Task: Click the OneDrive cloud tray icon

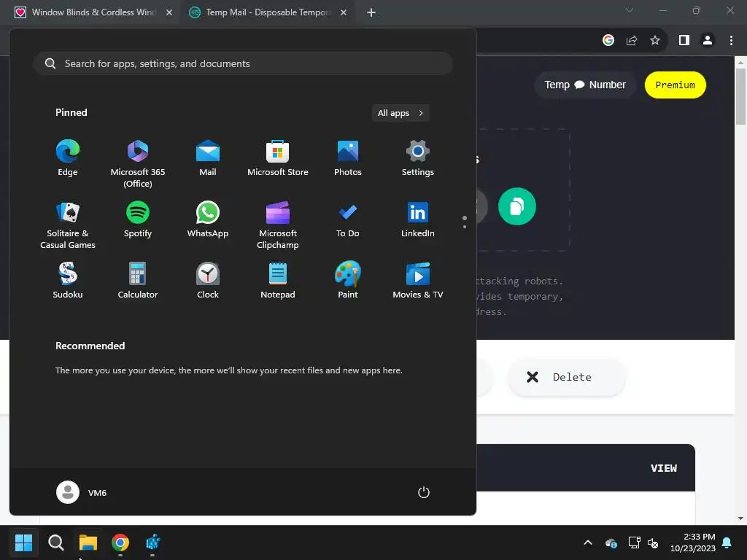Action: click(x=611, y=542)
